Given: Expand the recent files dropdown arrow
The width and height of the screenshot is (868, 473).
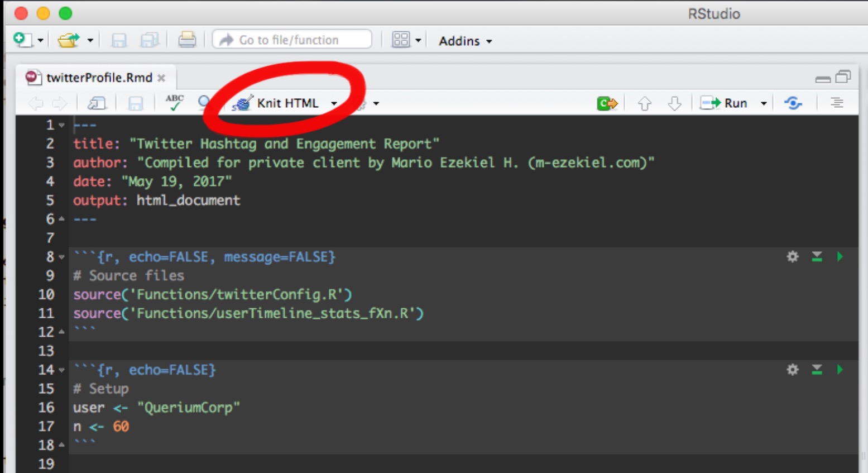Looking at the screenshot, I should click(90, 41).
